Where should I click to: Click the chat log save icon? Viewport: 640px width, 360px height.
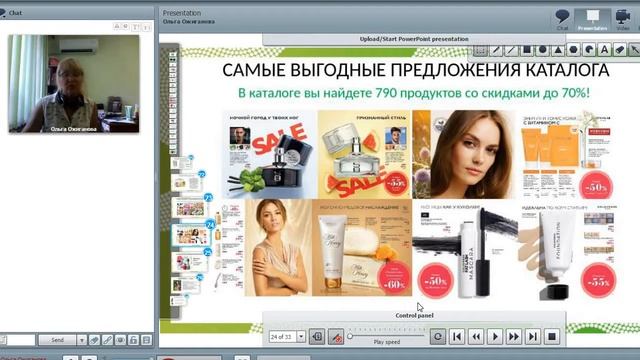tap(147, 340)
